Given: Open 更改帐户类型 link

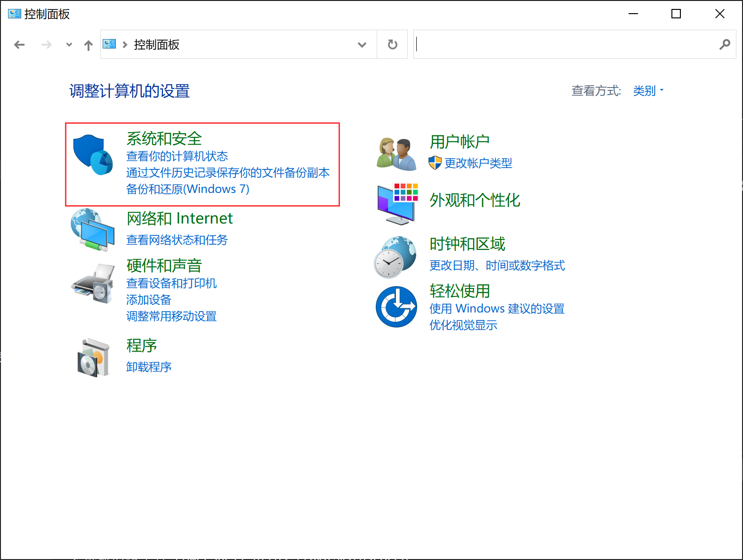Looking at the screenshot, I should (478, 163).
